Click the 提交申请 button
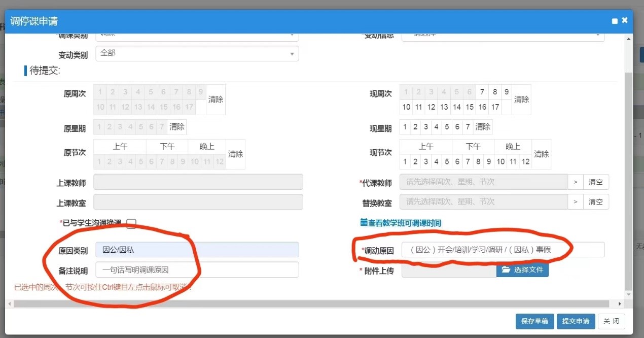This screenshot has height=338, width=644. 576,321
